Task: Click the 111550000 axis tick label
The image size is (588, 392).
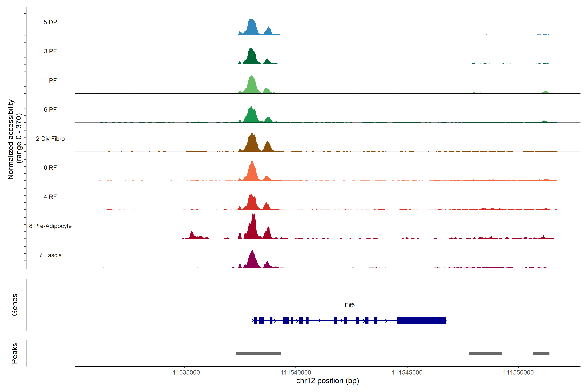Action: pyautogui.click(x=518, y=373)
